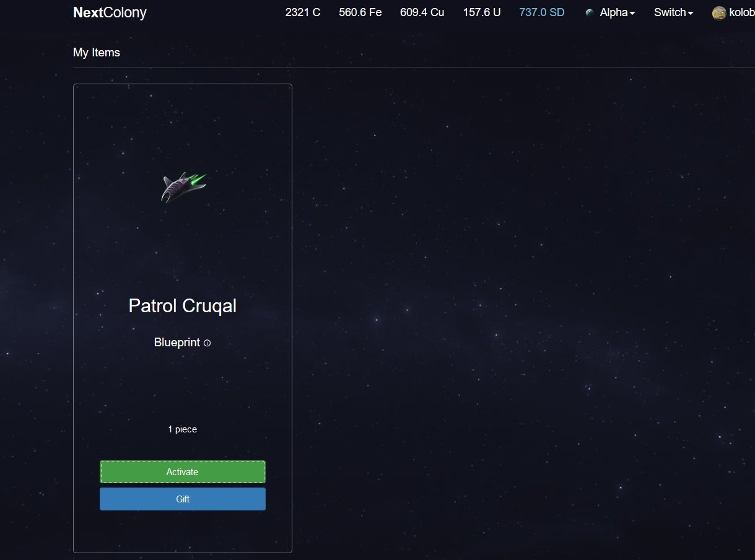Click the My Items heading
This screenshot has width=755, height=560.
(x=97, y=53)
